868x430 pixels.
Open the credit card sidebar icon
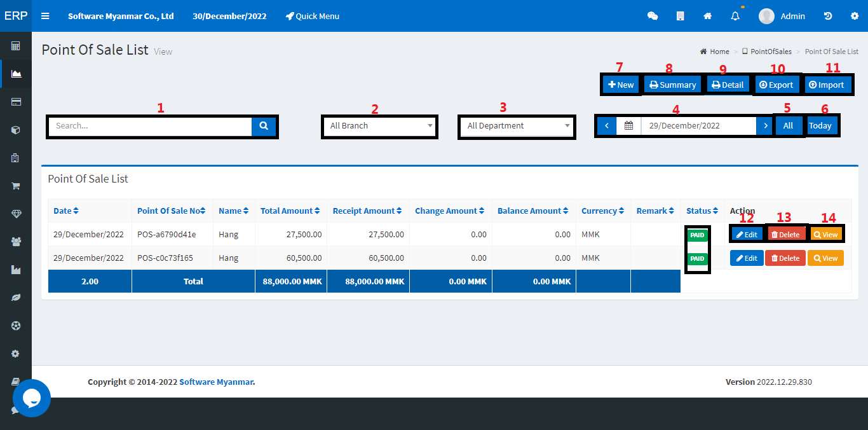(16, 102)
